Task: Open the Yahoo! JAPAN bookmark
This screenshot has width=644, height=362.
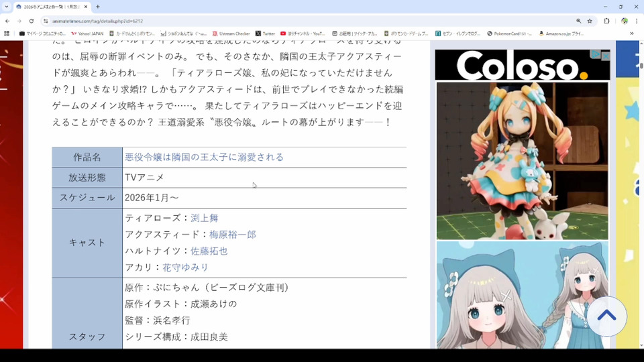Action: coord(87,34)
